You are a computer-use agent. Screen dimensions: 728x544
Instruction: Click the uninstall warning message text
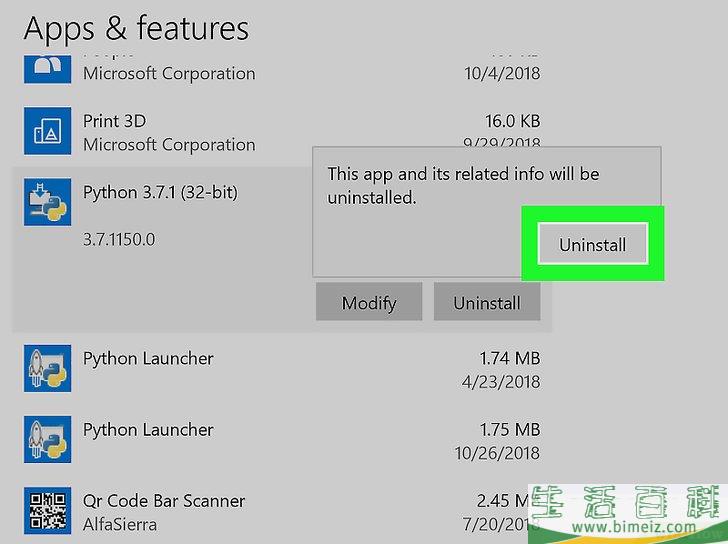pos(463,186)
